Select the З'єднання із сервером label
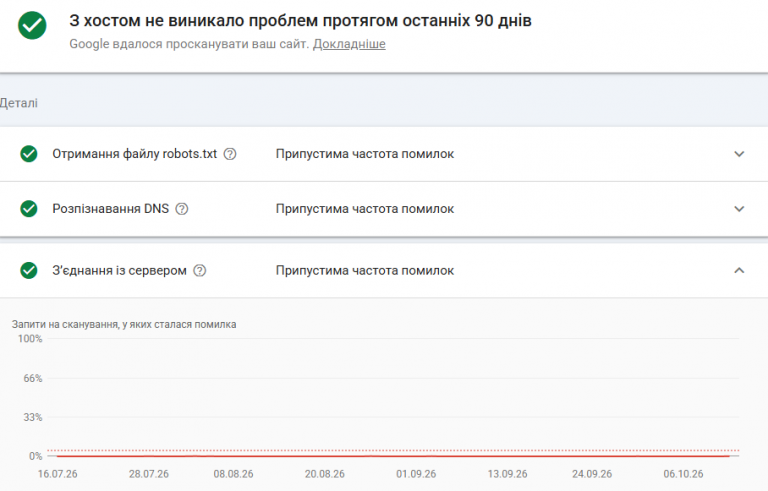The image size is (768, 491). (120, 270)
